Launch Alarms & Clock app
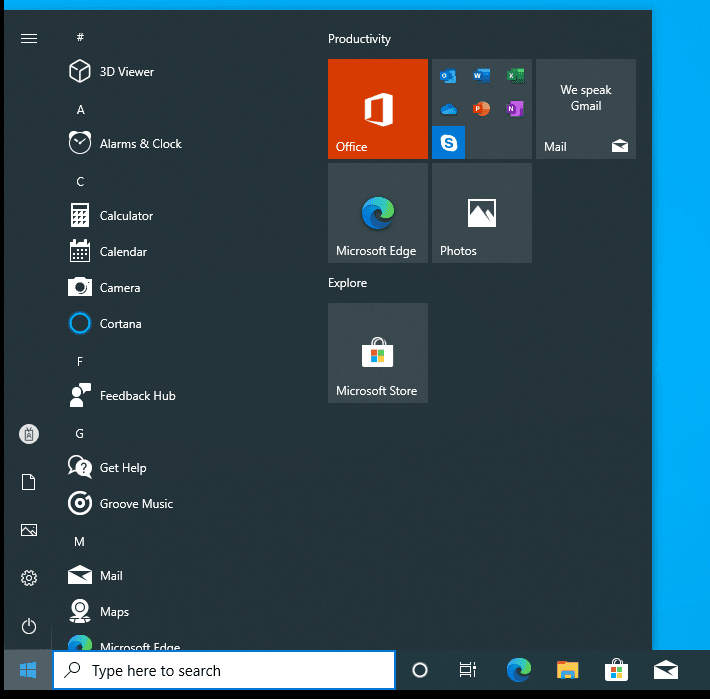710x699 pixels. pyautogui.click(x=139, y=144)
